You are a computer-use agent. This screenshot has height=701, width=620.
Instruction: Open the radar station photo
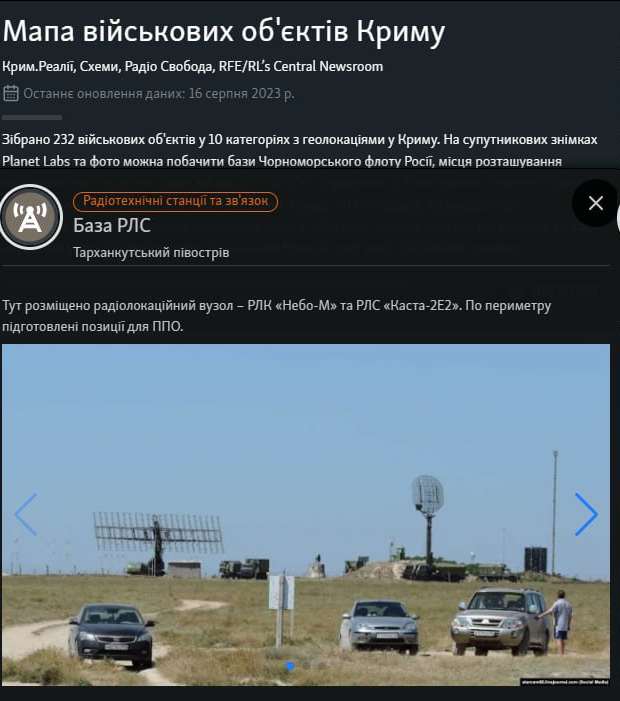(306, 515)
